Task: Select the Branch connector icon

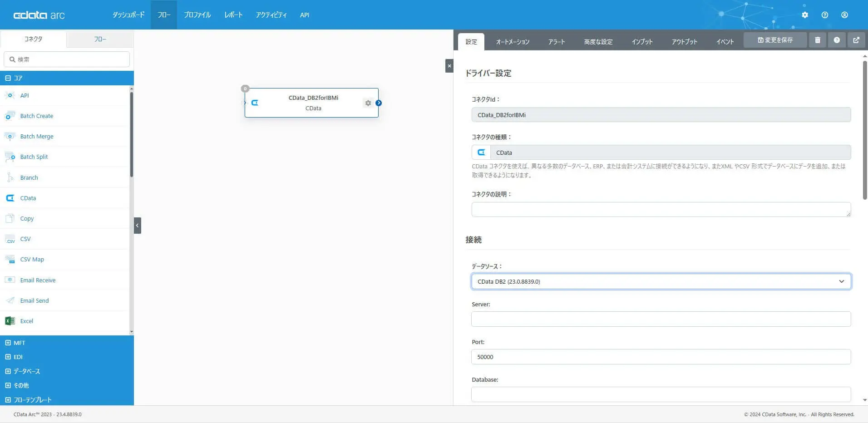Action: click(x=10, y=177)
